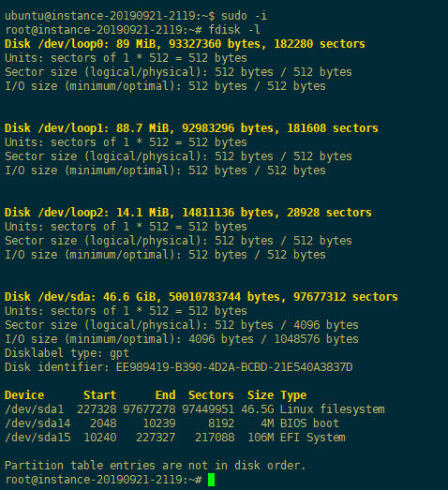
Task: Select the 'Disk /dev/loop1' header line
Action: click(x=191, y=128)
